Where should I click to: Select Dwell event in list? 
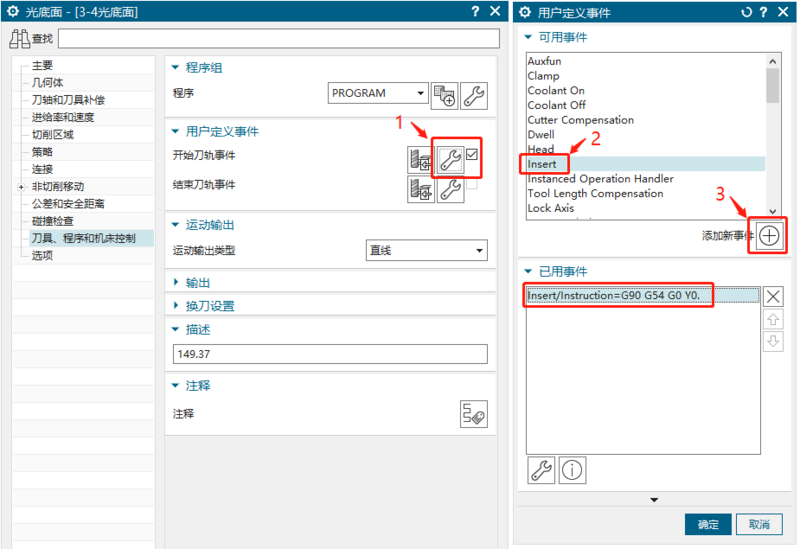point(541,135)
